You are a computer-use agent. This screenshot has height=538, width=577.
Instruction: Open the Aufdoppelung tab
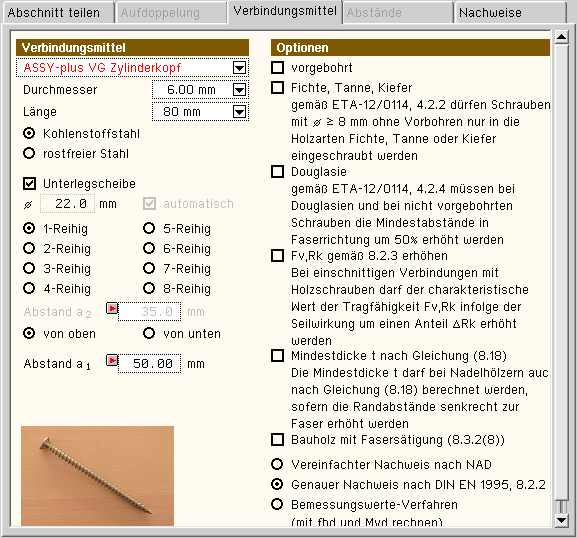point(171,13)
